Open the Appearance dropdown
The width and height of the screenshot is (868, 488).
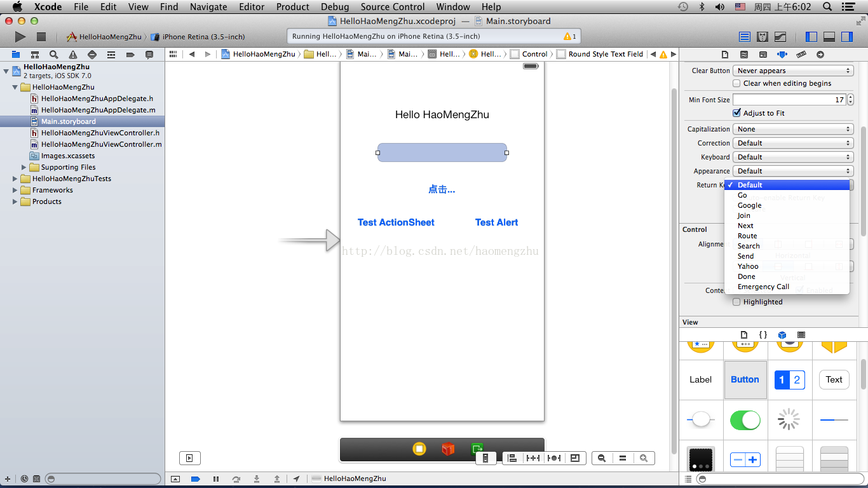793,171
